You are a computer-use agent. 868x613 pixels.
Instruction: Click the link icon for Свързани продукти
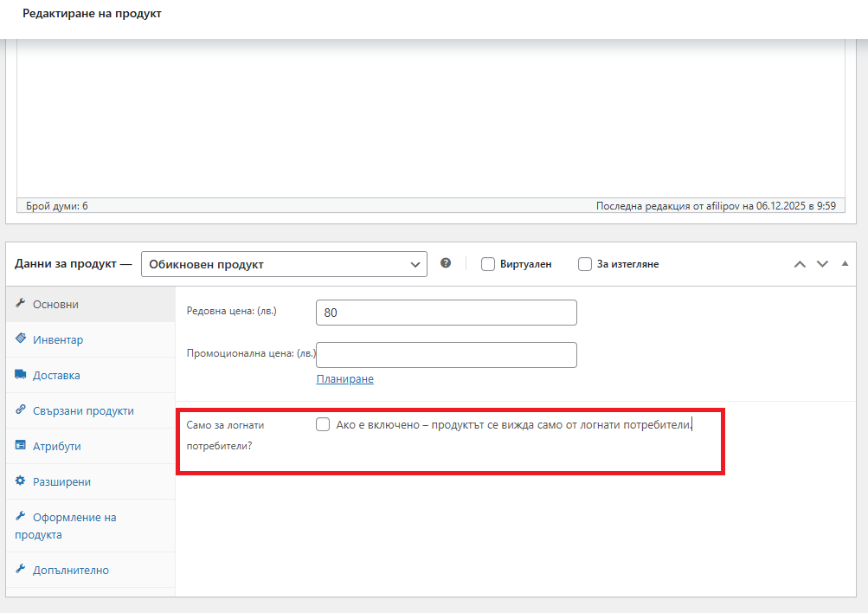21,410
